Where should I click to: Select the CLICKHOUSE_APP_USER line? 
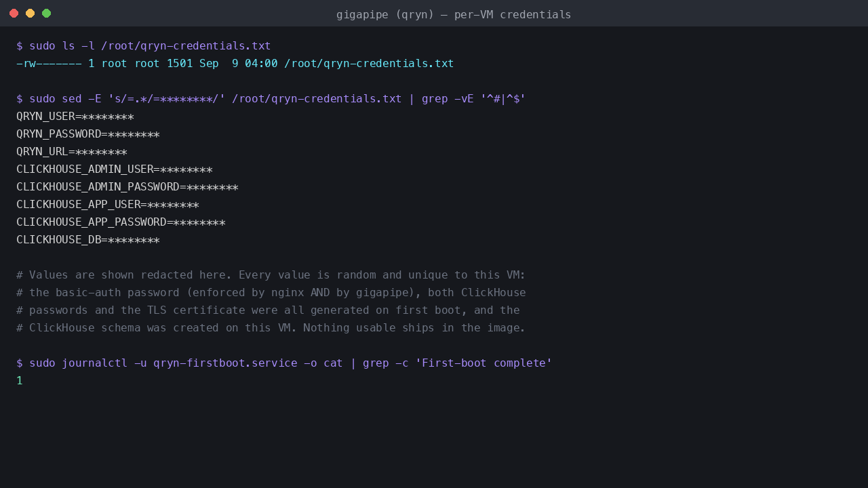tap(108, 205)
